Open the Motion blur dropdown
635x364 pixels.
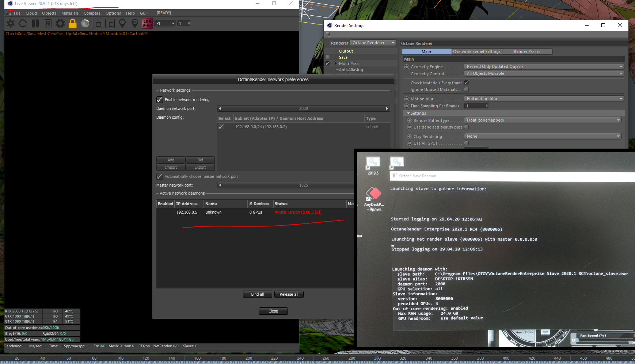coord(544,99)
